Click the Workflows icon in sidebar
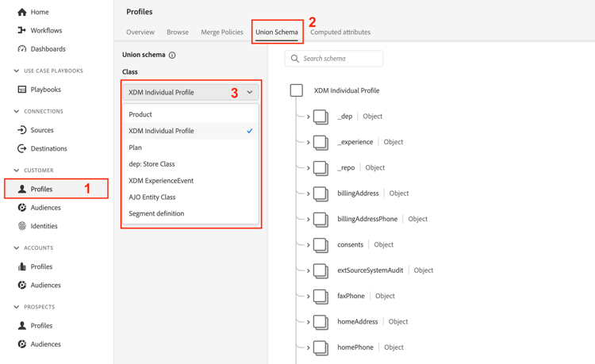Viewport: 595px width, 364px height. [x=22, y=30]
